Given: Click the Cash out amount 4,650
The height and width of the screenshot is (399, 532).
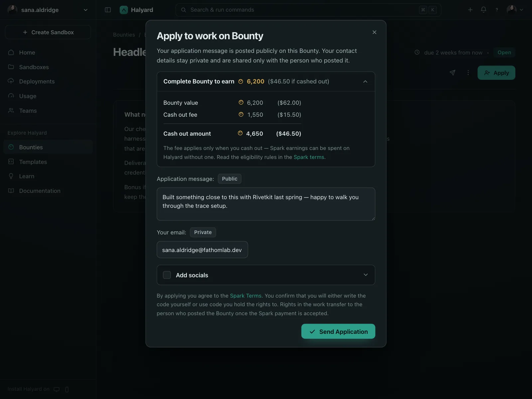Looking at the screenshot, I should coord(255,134).
